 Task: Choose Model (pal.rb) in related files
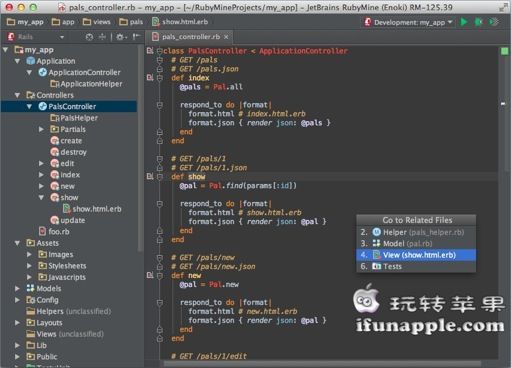(x=416, y=243)
